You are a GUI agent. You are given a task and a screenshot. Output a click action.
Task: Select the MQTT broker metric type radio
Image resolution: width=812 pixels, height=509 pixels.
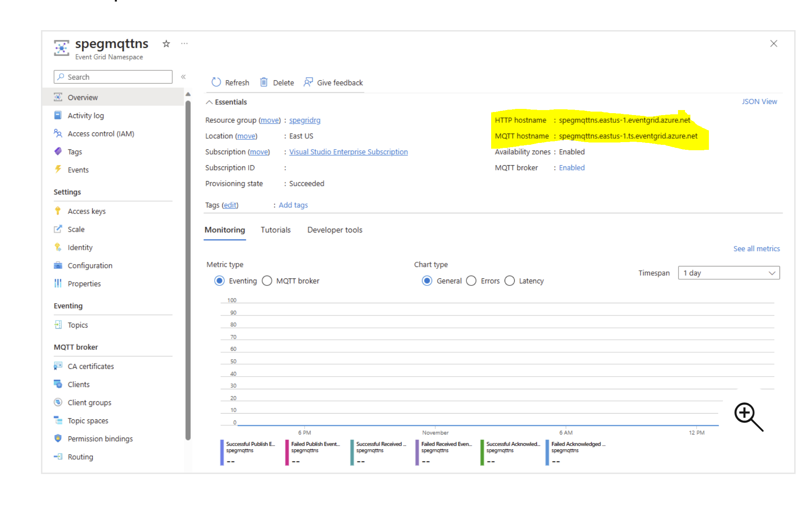(267, 281)
